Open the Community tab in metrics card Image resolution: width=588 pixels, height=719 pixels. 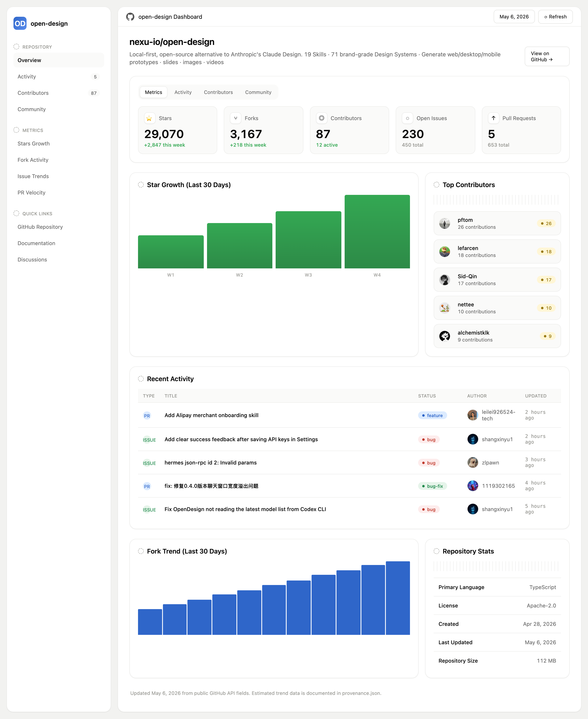pyautogui.click(x=258, y=92)
